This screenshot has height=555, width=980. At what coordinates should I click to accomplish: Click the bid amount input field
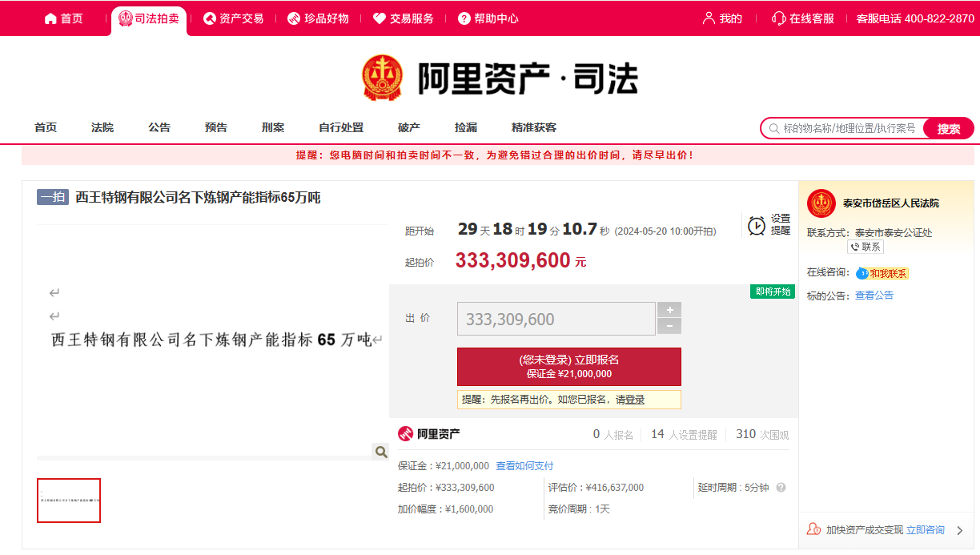point(556,319)
